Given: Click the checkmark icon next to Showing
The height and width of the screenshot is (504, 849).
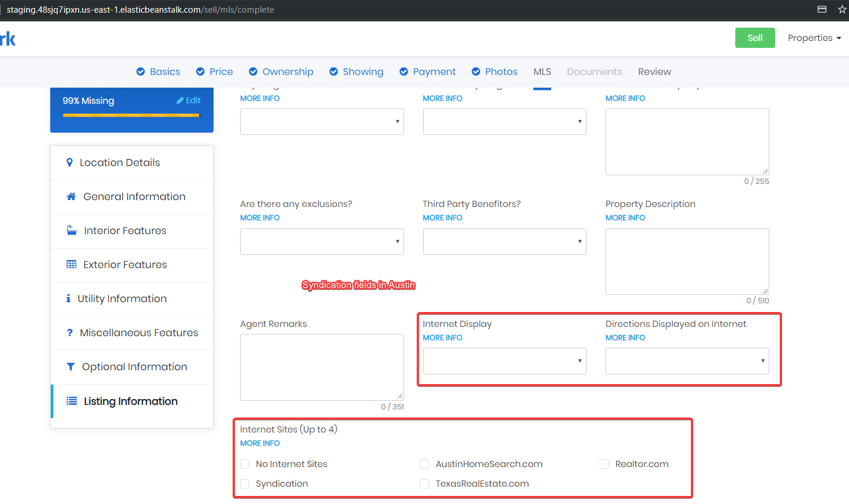Looking at the screenshot, I should click(334, 72).
